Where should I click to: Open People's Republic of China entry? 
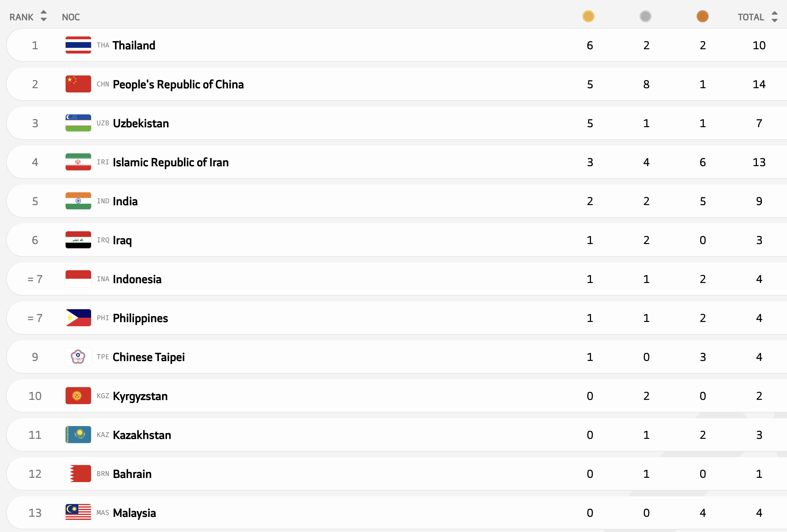(x=178, y=84)
